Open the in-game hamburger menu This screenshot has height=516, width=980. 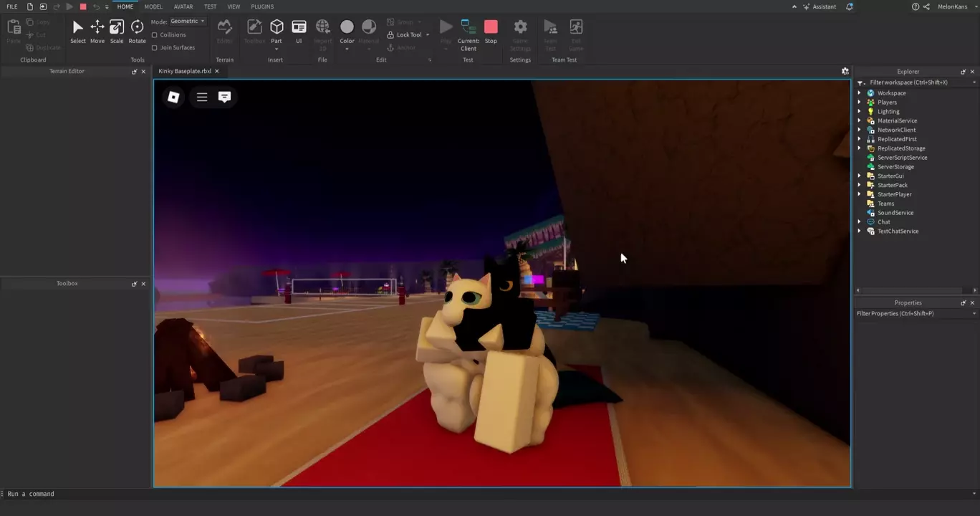(202, 97)
